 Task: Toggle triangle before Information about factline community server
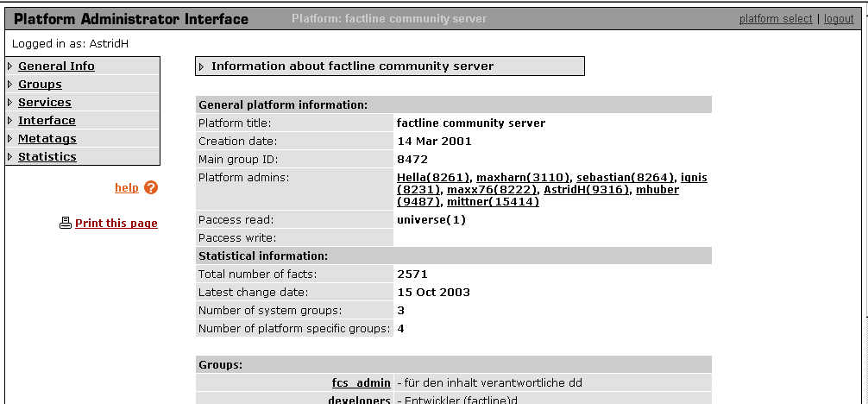(x=202, y=66)
